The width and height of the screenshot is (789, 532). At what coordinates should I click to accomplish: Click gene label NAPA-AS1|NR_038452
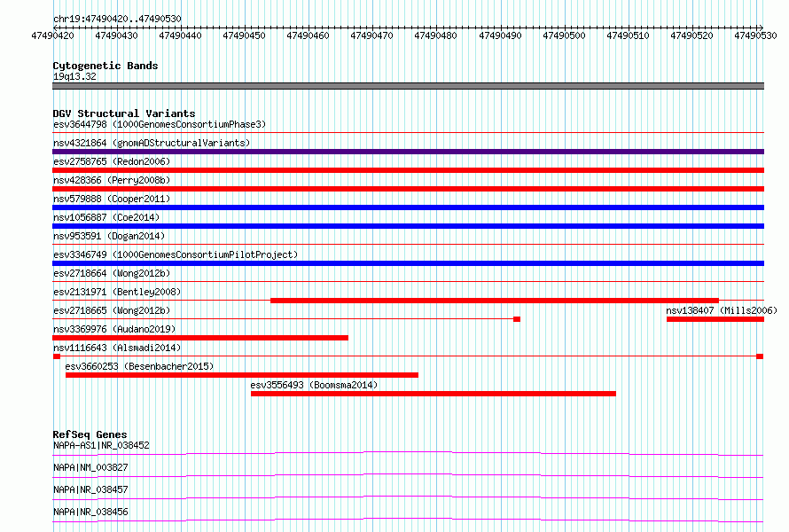[x=101, y=445]
